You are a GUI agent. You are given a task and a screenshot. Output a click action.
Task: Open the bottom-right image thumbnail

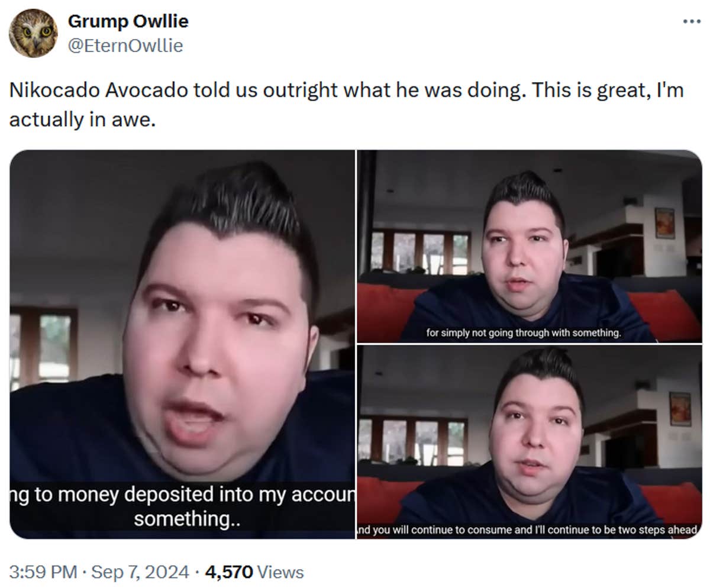tap(529, 442)
